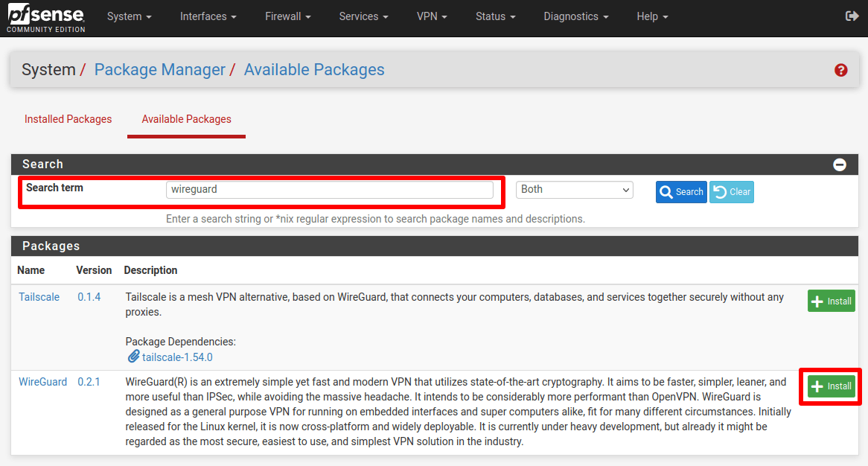Open the Help menu
Screen dimensions: 868x466
click(652, 16)
